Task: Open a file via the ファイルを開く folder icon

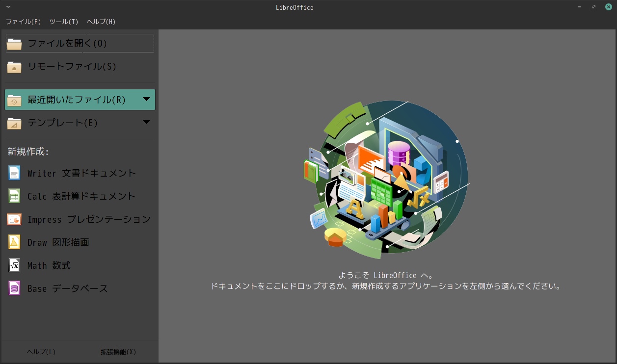Action: (x=14, y=44)
